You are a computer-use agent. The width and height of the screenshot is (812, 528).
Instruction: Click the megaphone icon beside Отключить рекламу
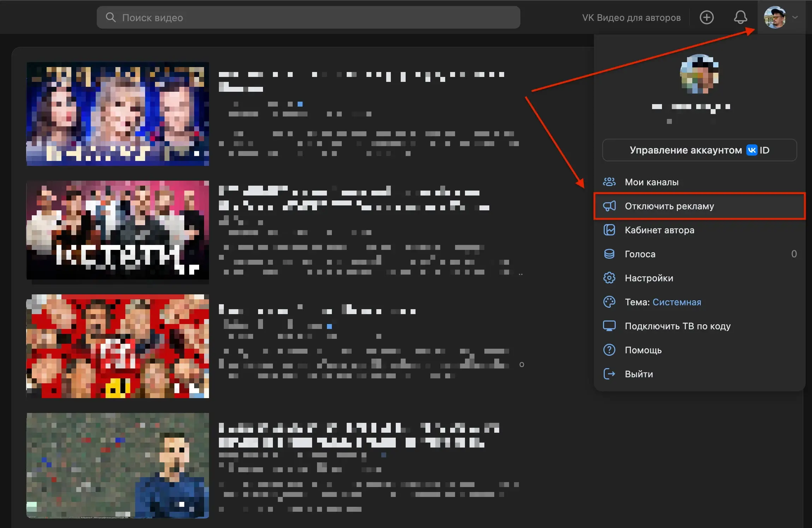tap(609, 206)
